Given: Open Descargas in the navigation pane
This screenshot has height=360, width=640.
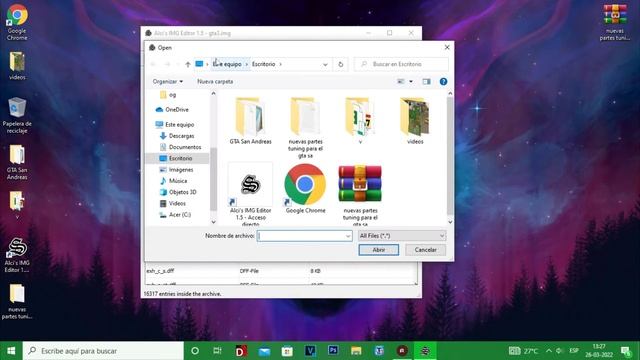Looking at the screenshot, I should (181, 136).
